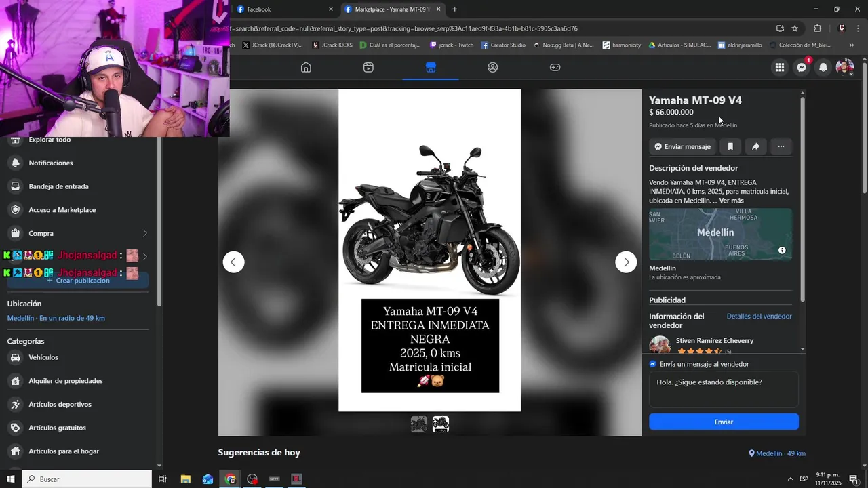Select second listing photo thumbnail

point(441,424)
